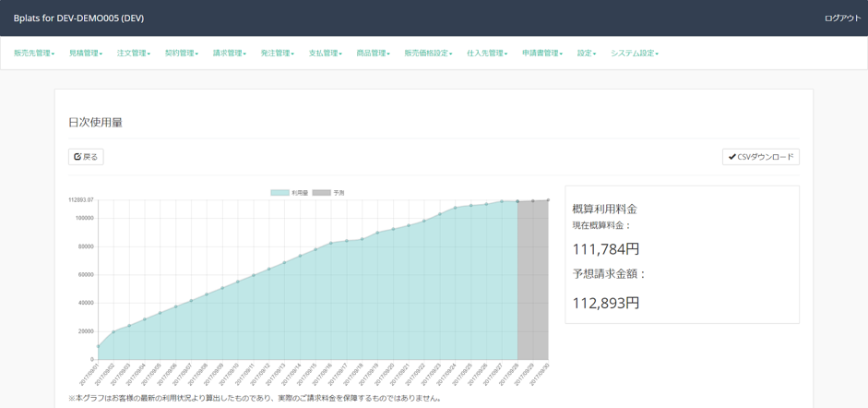Open the 設定 menu

tap(587, 54)
